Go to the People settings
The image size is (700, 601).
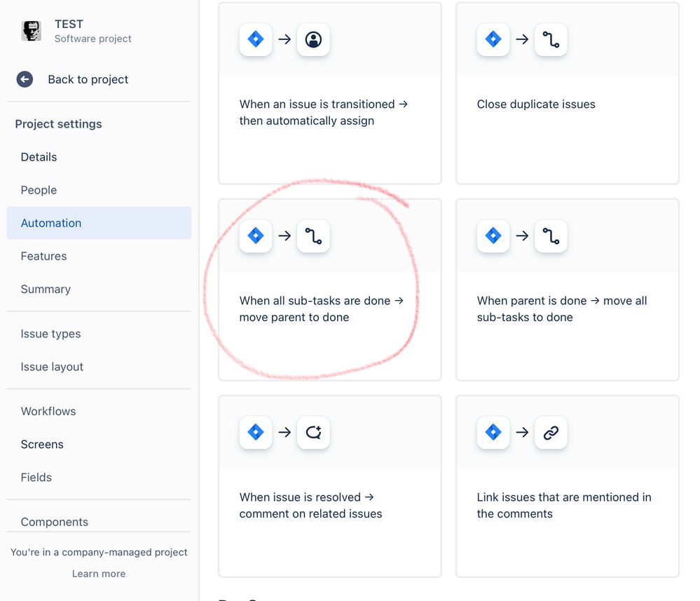click(x=39, y=190)
